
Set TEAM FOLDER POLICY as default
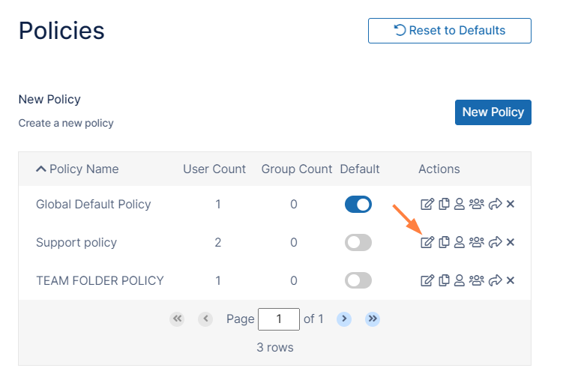pyautogui.click(x=358, y=280)
